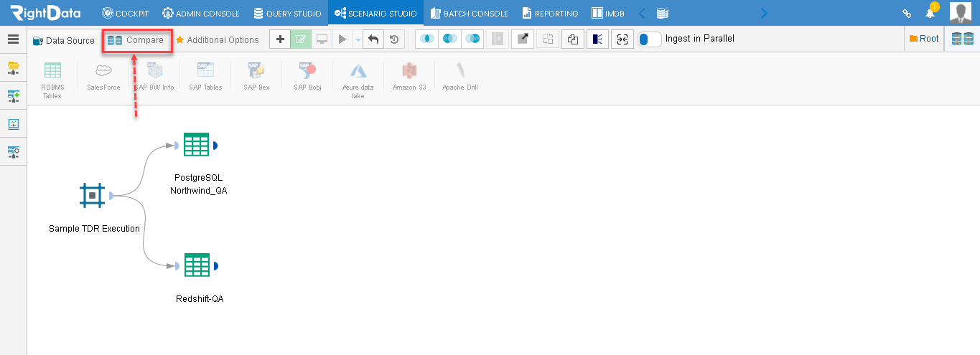Click the green edit scenario icon

point(302,39)
